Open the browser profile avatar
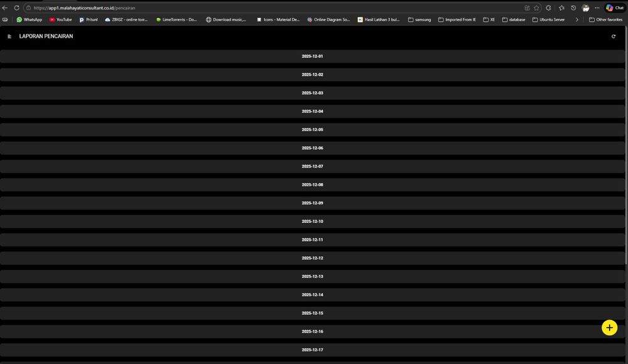Image resolution: width=628 pixels, height=364 pixels. coord(585,8)
